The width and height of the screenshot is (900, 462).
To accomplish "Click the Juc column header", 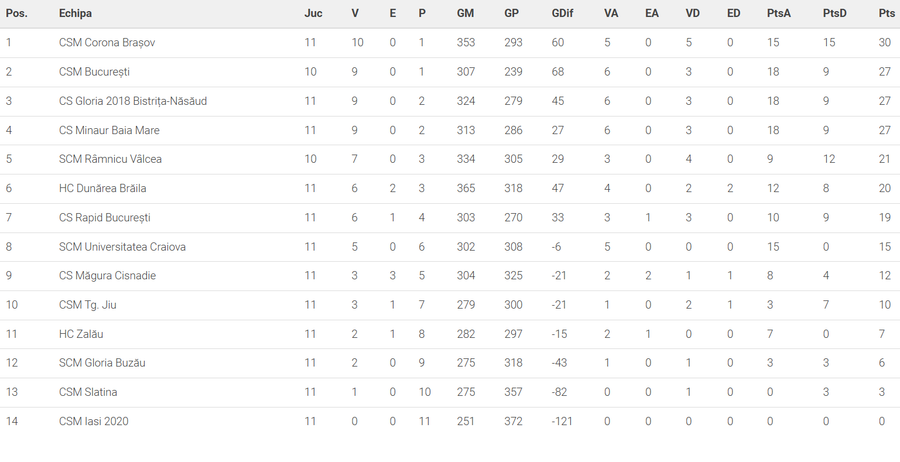I will click(x=313, y=13).
